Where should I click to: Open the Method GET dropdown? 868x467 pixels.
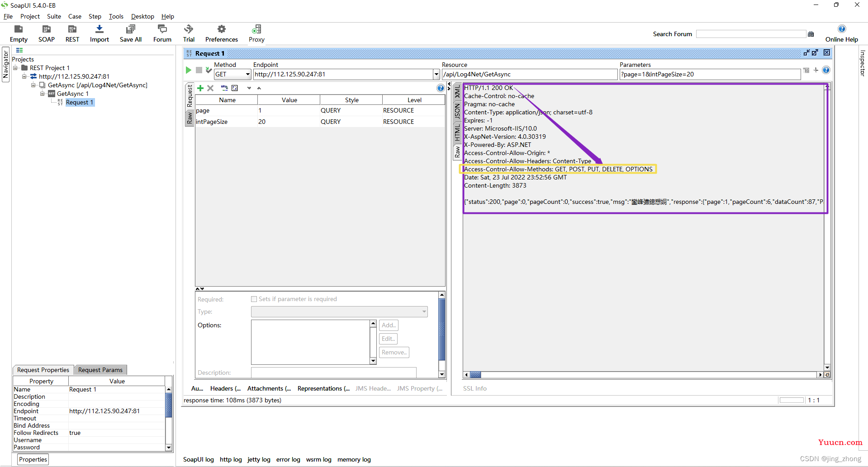pos(248,75)
